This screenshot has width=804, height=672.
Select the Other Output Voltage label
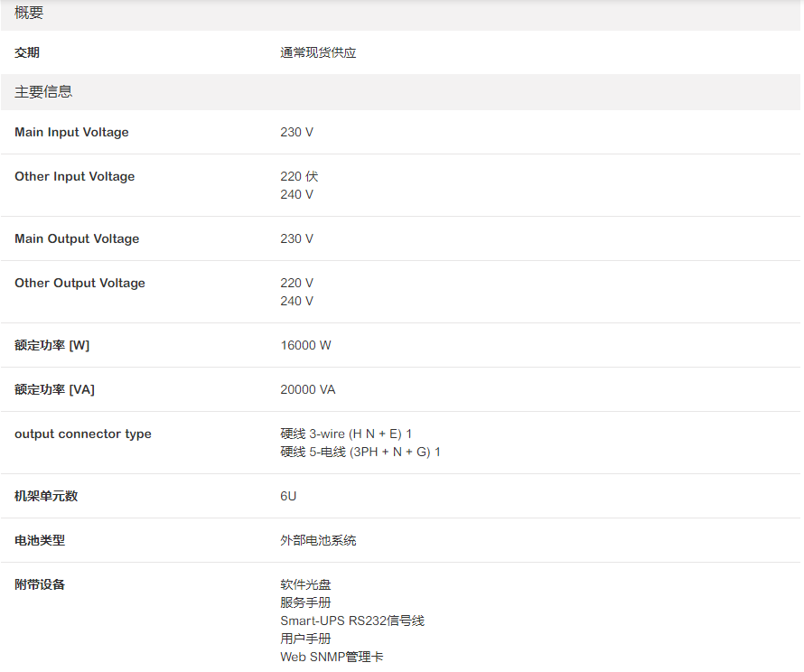79,284
